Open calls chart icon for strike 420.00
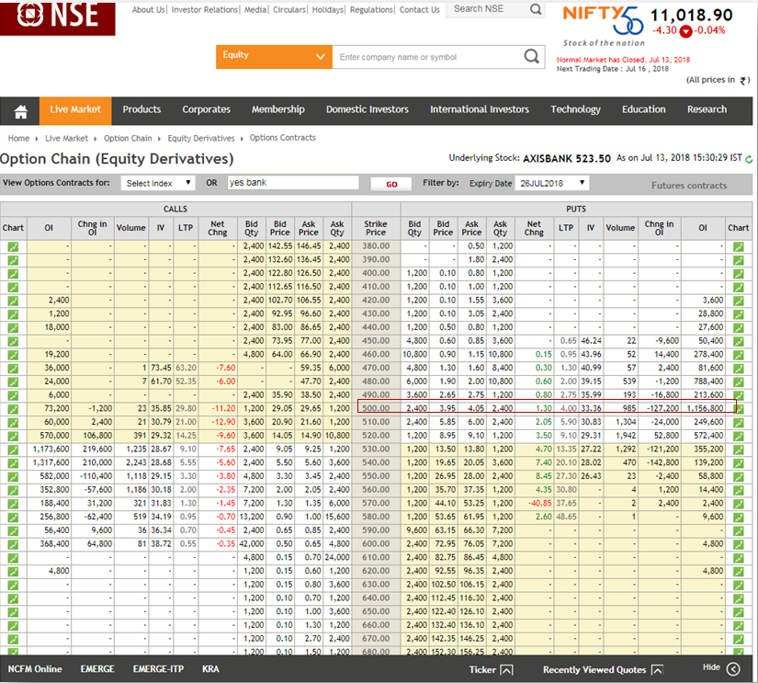Image resolution: width=758 pixels, height=683 pixels. coord(13,301)
